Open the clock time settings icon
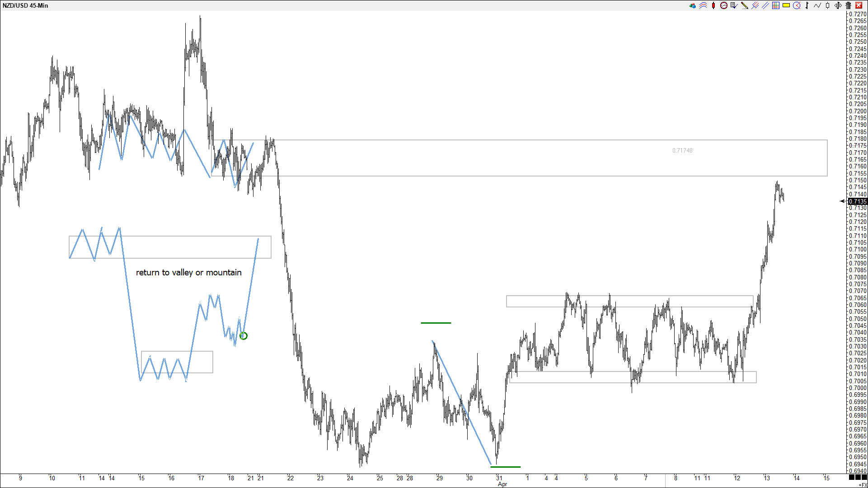 pos(724,5)
